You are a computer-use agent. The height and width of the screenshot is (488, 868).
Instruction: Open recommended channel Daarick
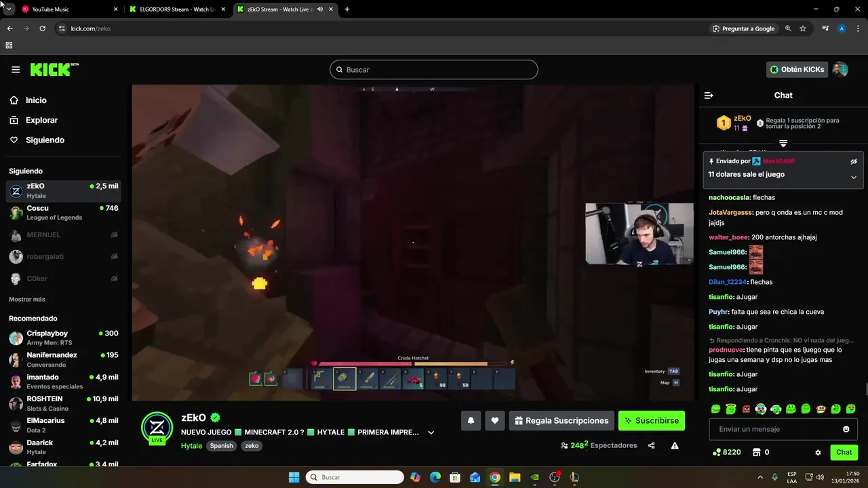pos(64,447)
